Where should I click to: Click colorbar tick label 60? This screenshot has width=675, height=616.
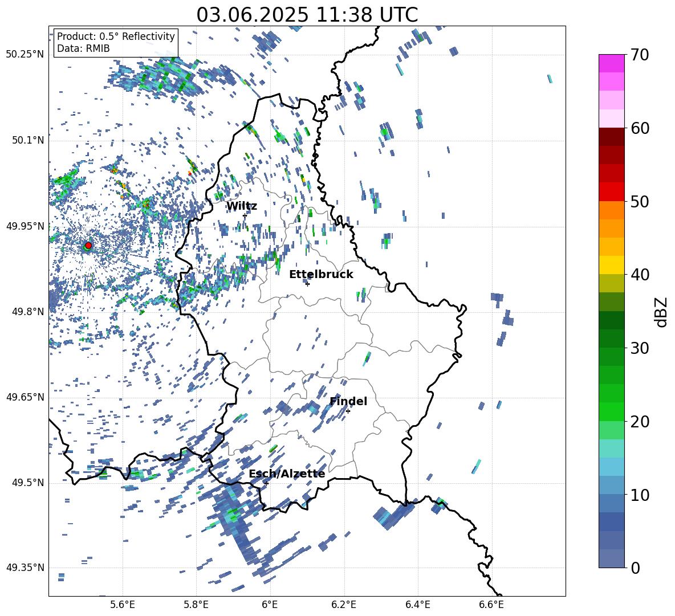point(640,128)
